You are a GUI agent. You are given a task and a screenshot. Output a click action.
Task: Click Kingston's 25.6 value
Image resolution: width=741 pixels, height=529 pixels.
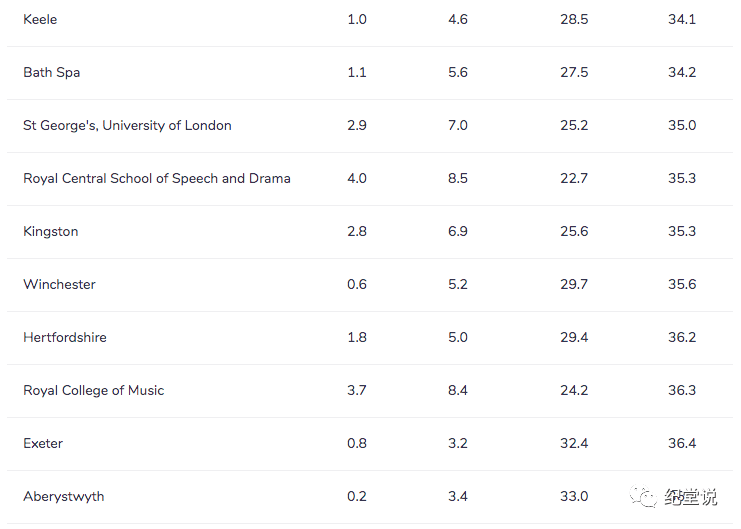(x=574, y=231)
